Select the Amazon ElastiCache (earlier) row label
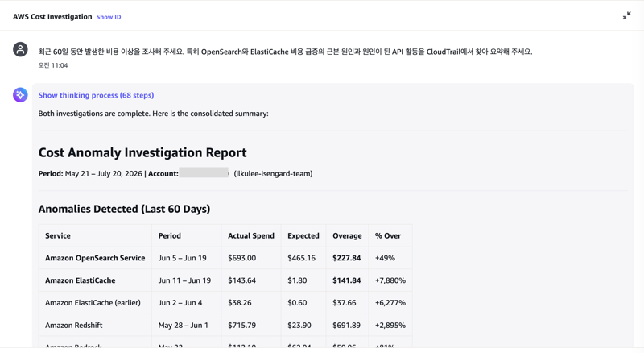This screenshot has height=353, width=644. click(93, 303)
